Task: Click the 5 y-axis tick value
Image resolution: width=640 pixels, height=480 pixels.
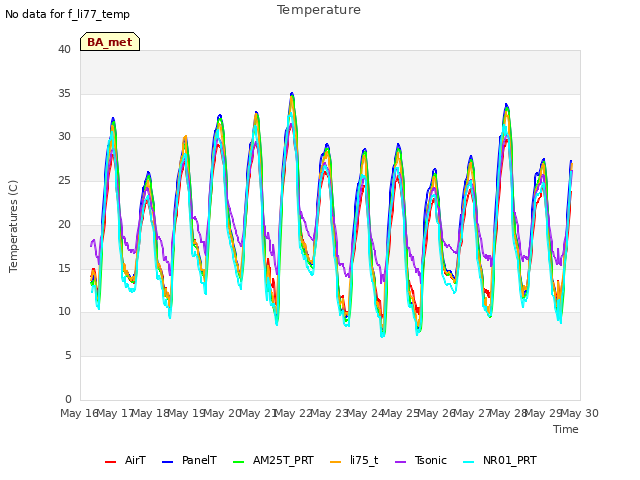Action: click(x=68, y=356)
